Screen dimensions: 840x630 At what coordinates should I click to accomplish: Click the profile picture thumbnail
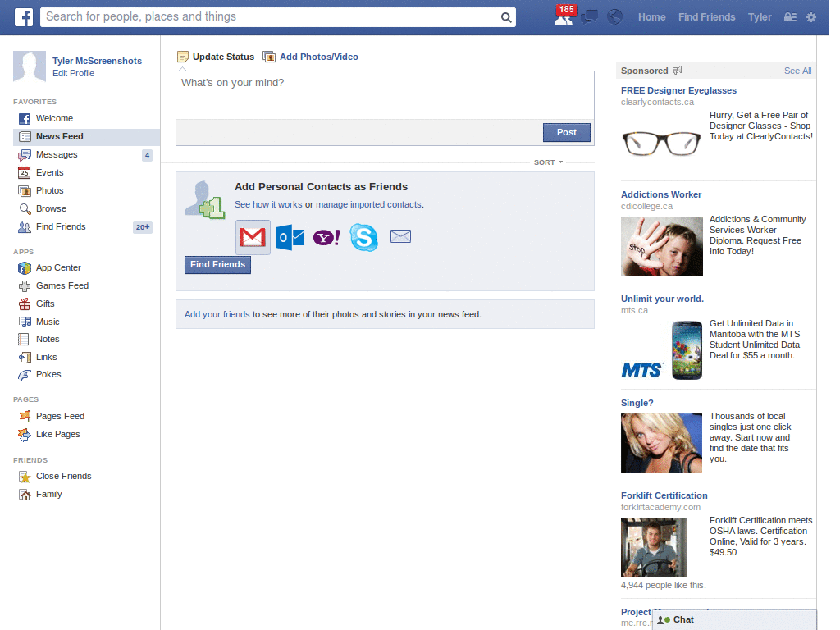click(30, 66)
